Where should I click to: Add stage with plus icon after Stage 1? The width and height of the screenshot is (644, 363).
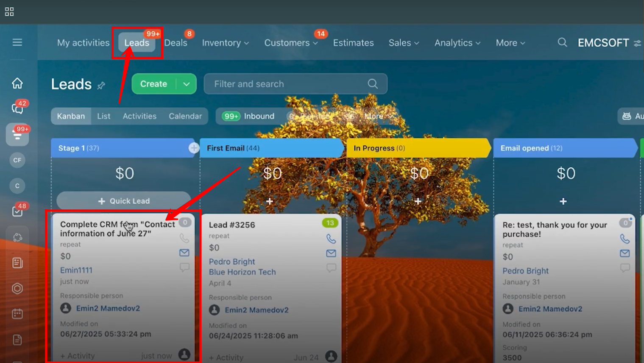point(194,148)
